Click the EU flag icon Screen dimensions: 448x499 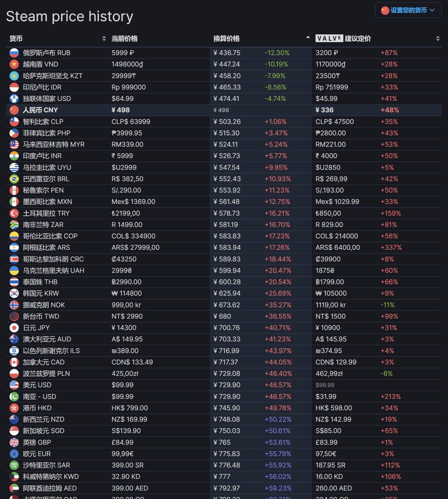(x=14, y=454)
